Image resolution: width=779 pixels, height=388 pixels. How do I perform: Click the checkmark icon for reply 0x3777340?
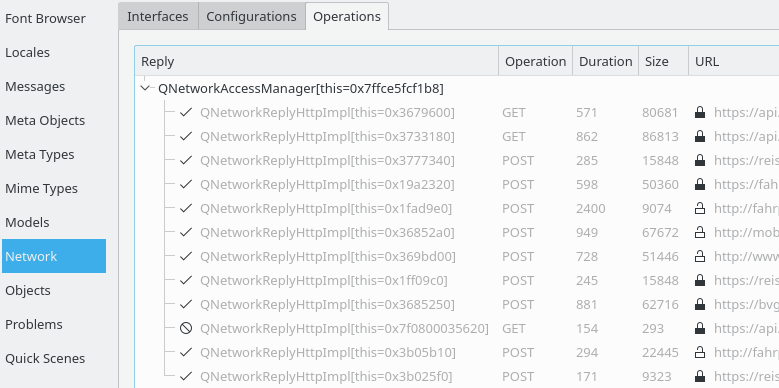(x=186, y=160)
